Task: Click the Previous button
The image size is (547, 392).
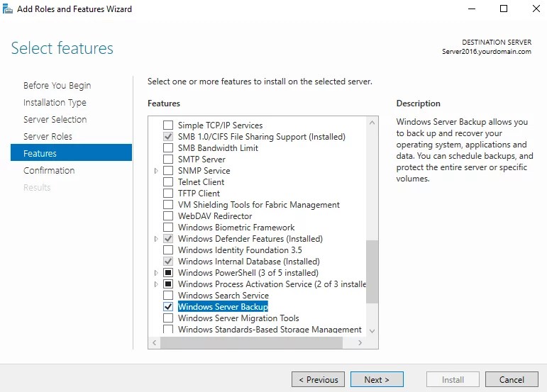Action: click(x=318, y=379)
